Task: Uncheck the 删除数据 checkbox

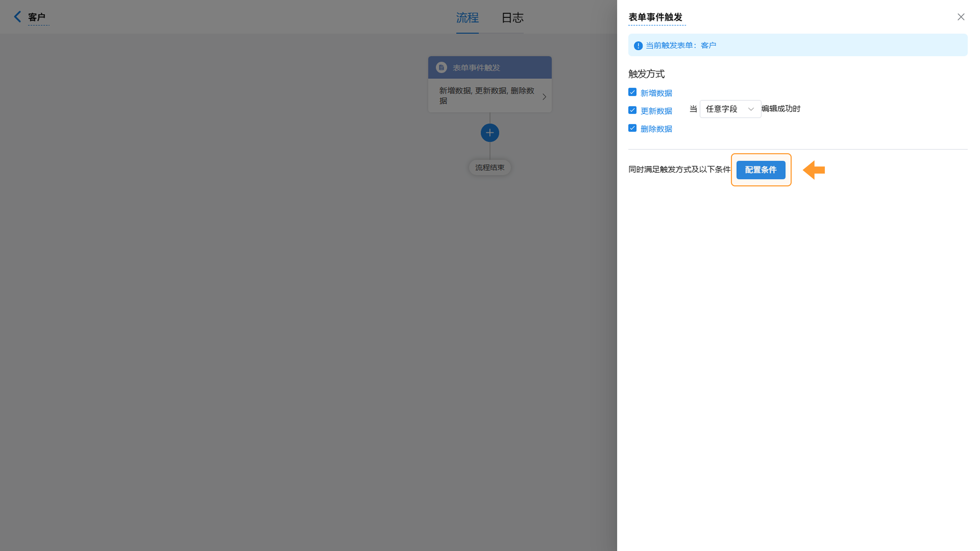Action: coord(632,128)
